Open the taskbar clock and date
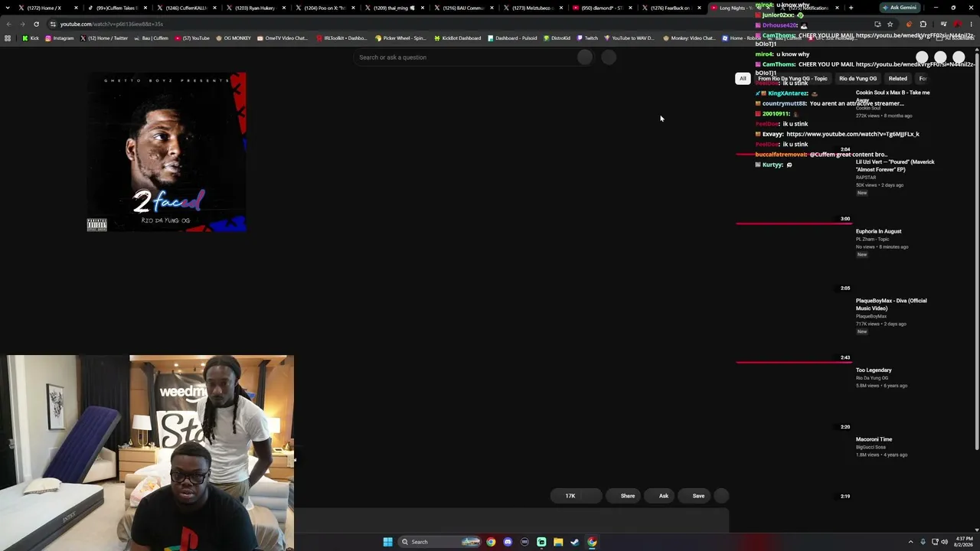Viewport: 980px width, 551px height. click(964, 542)
